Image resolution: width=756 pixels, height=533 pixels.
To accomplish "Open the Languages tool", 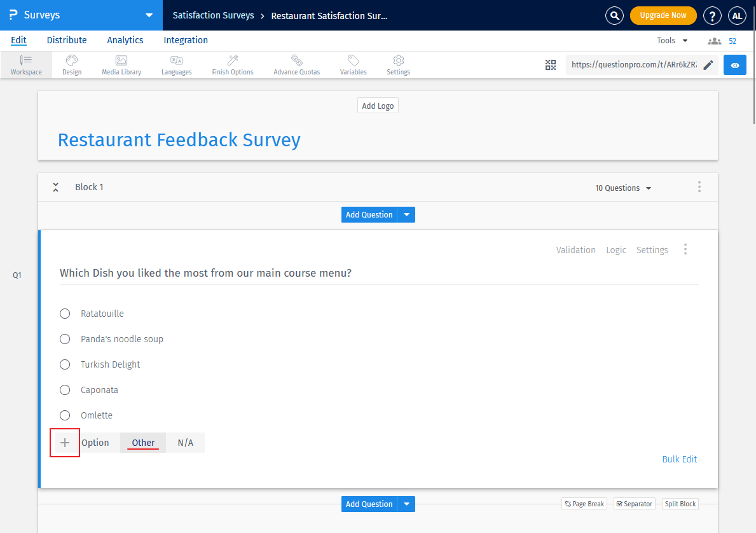I will [x=176, y=64].
